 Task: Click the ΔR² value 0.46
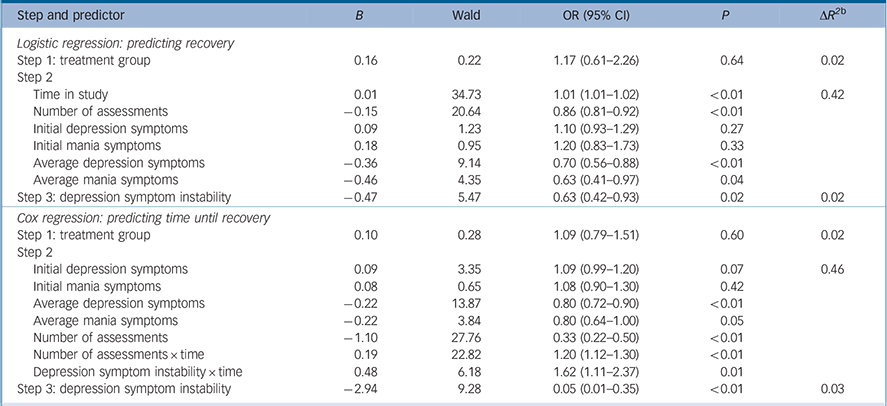coord(828,270)
